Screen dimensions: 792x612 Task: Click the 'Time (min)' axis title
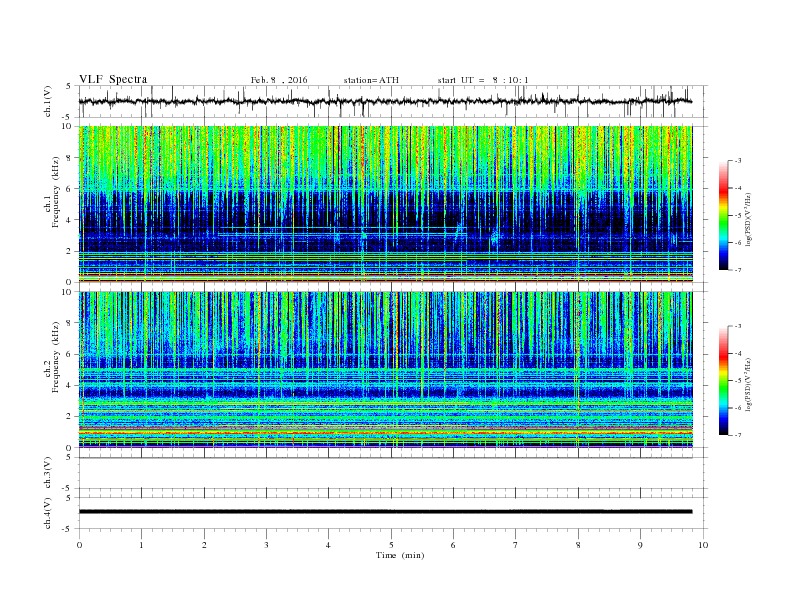pos(400,555)
